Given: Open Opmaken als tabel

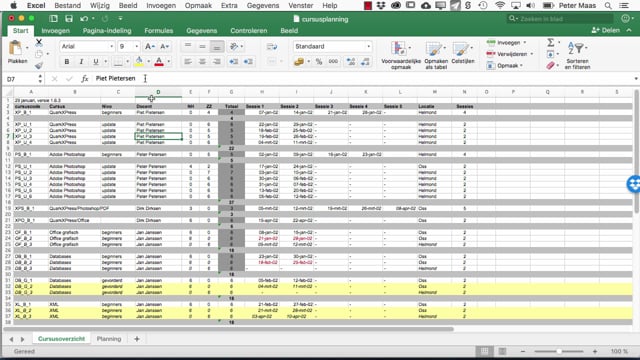Looking at the screenshot, I should coord(436,55).
